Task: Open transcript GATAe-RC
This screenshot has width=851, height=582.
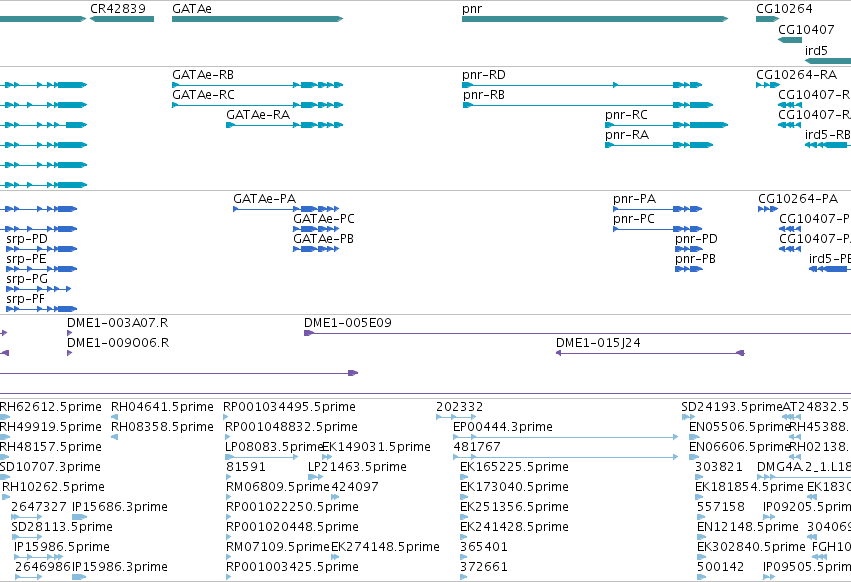Action: [204, 94]
